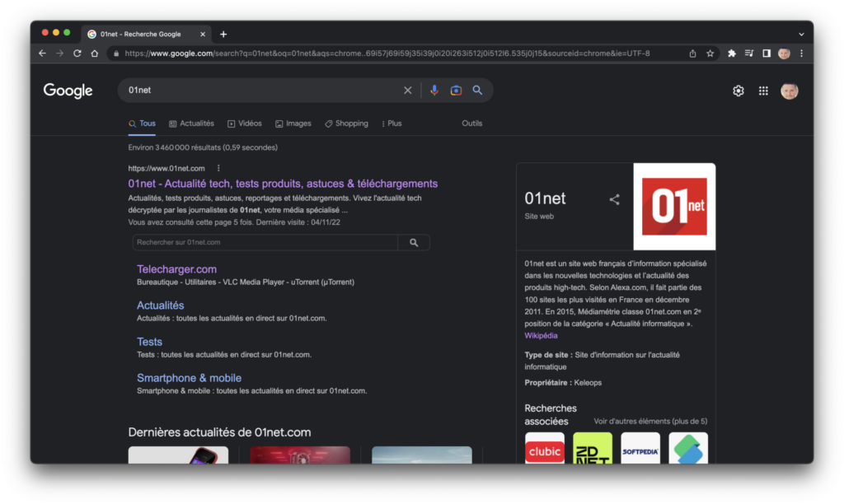Open the ZDNet related search thumbnail

[593, 448]
